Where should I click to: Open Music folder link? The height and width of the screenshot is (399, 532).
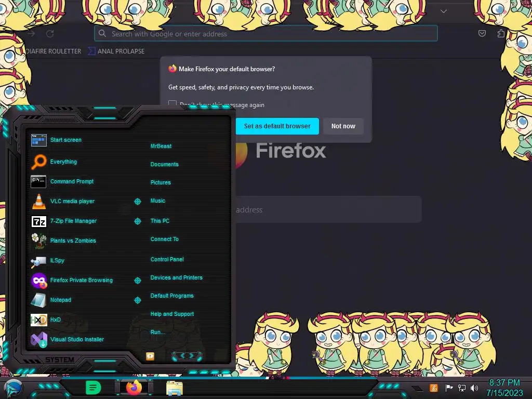pos(158,201)
